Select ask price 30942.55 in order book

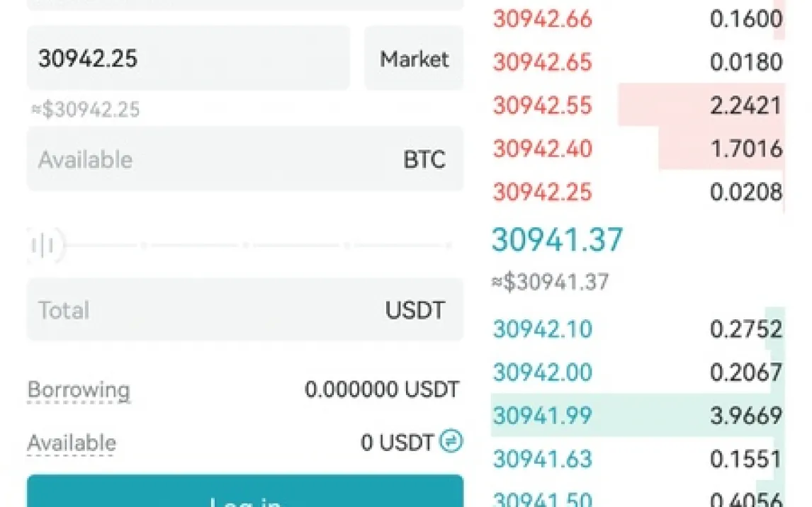542,106
